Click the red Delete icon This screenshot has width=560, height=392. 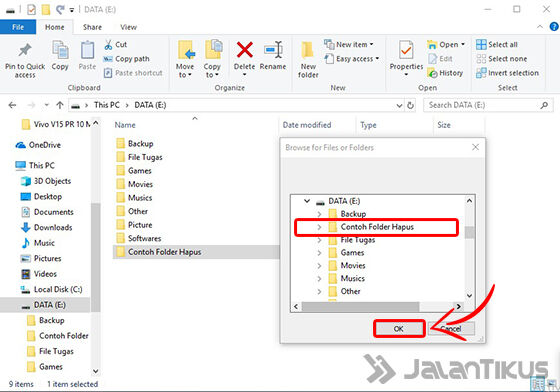pos(245,50)
